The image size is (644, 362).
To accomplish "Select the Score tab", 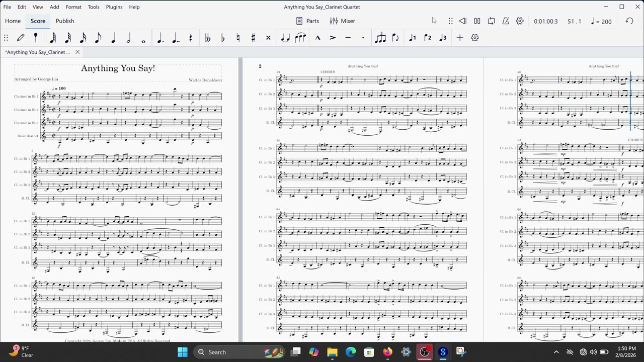I will click(x=38, y=21).
